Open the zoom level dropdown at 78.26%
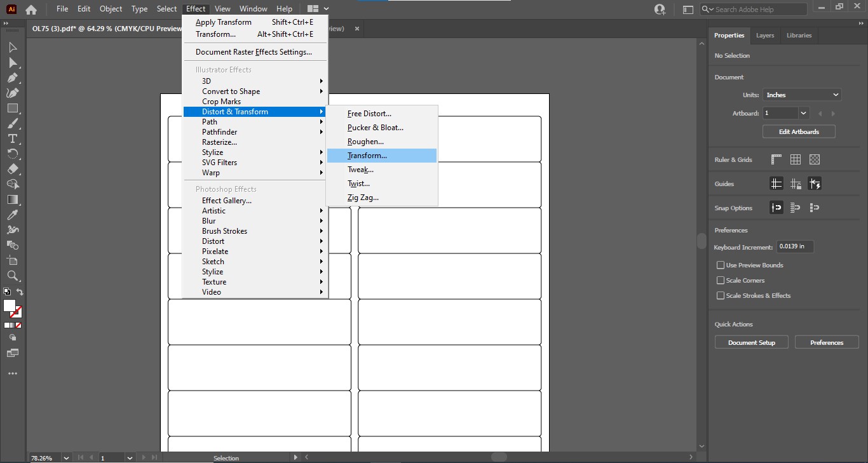The height and width of the screenshot is (463, 868). point(66,457)
